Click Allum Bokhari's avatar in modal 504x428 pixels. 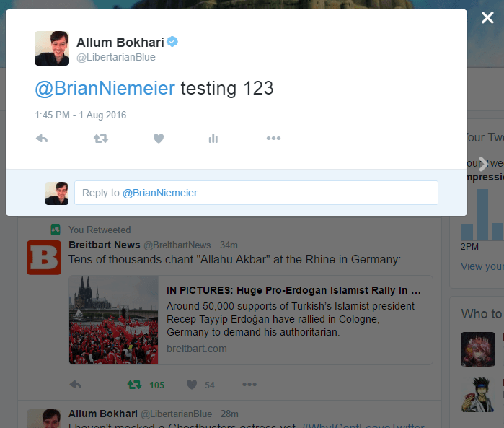(52, 48)
